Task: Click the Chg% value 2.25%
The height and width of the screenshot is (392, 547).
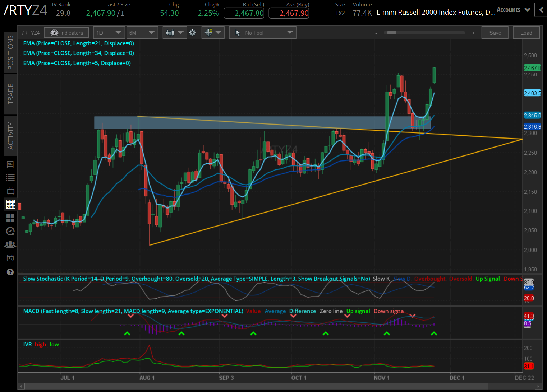Action: (208, 13)
